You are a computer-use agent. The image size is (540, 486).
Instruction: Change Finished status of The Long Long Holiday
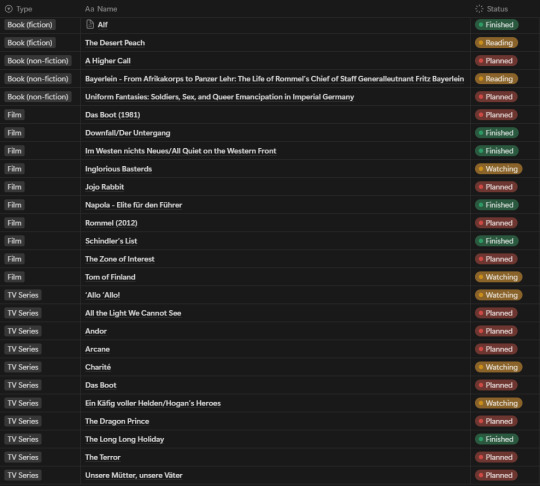tap(497, 439)
